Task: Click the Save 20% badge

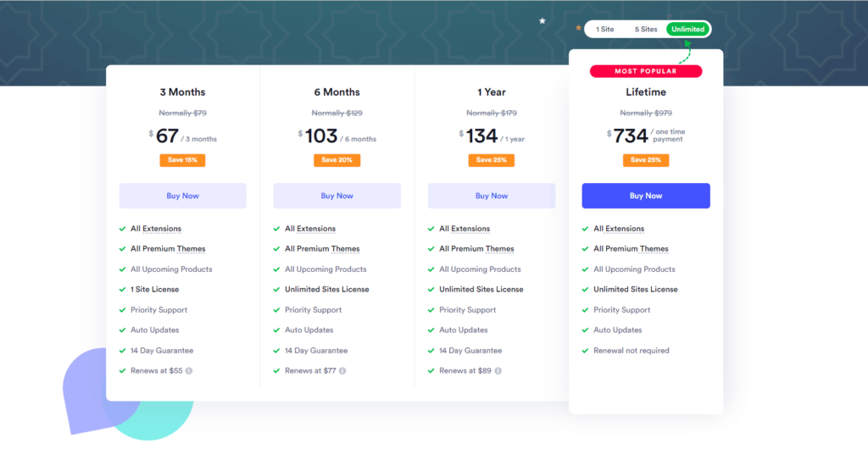Action: click(x=337, y=160)
